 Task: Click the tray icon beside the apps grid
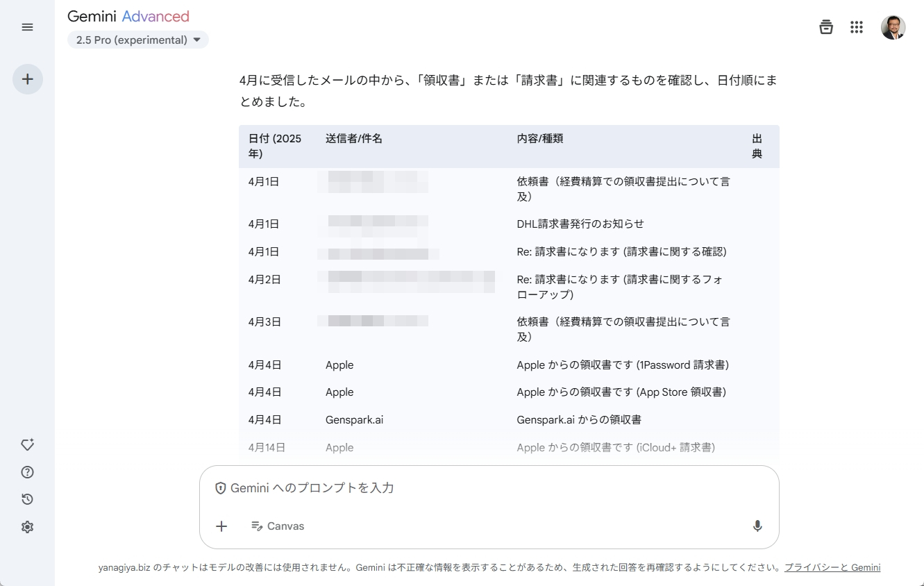[x=826, y=27]
